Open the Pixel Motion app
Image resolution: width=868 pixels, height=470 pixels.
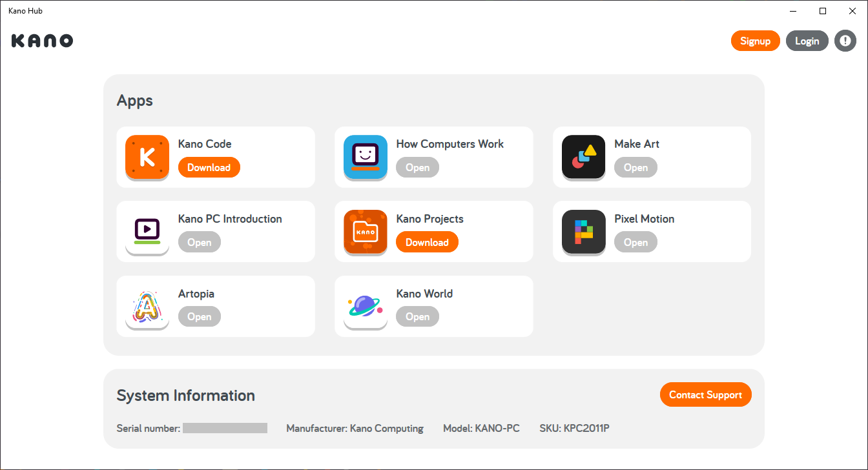click(x=636, y=242)
